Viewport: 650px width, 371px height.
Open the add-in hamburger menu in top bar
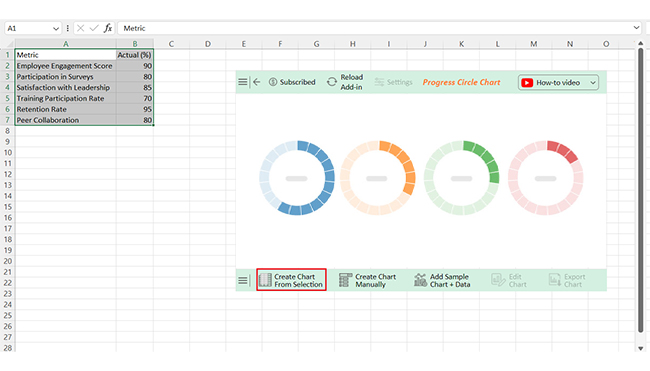243,82
